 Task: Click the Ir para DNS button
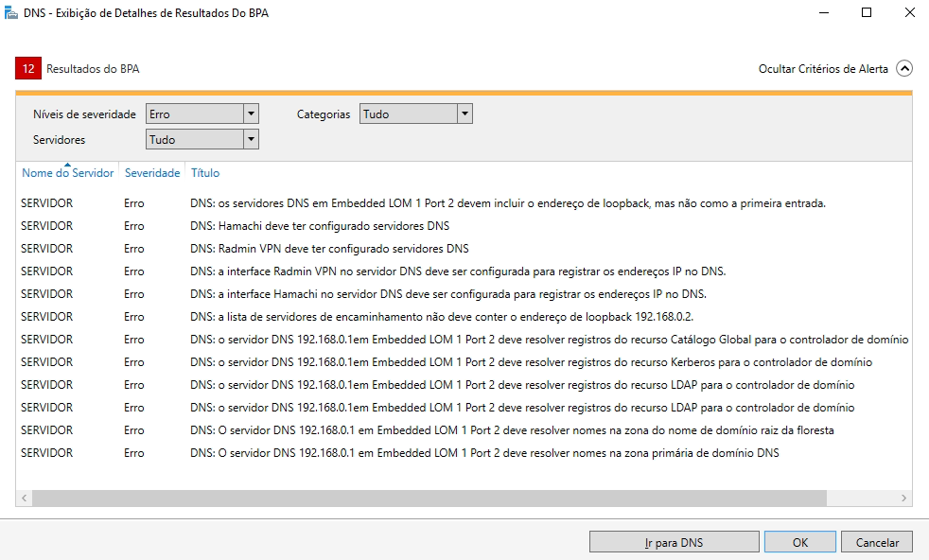[x=675, y=542]
